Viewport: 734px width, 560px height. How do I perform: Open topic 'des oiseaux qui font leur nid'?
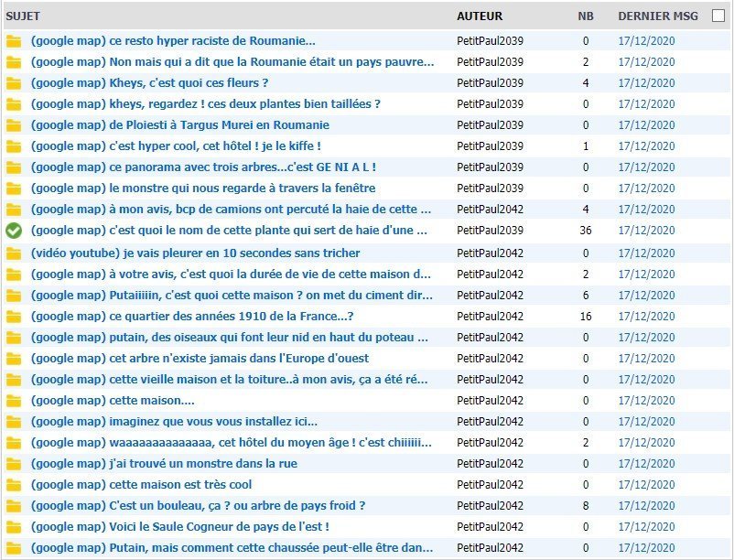(x=230, y=338)
